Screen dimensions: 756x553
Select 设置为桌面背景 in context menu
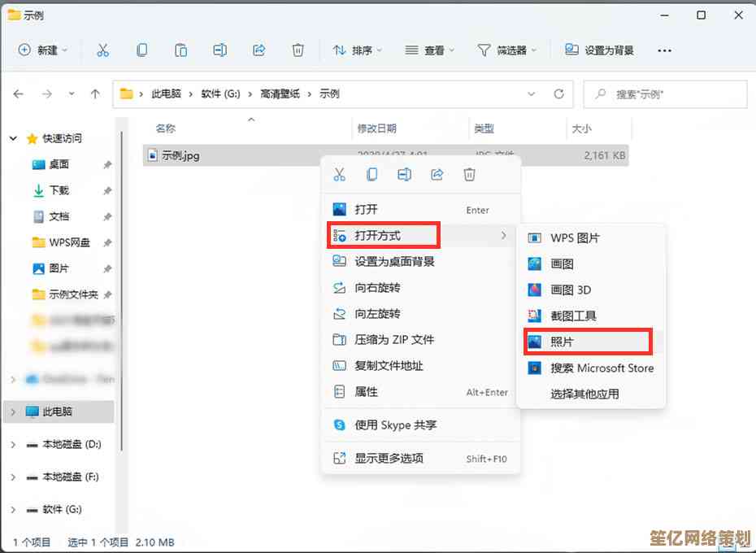[394, 262]
